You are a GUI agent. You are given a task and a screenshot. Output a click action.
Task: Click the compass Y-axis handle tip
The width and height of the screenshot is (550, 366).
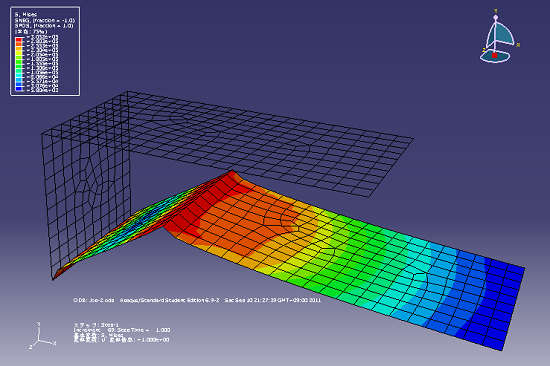[496, 16]
